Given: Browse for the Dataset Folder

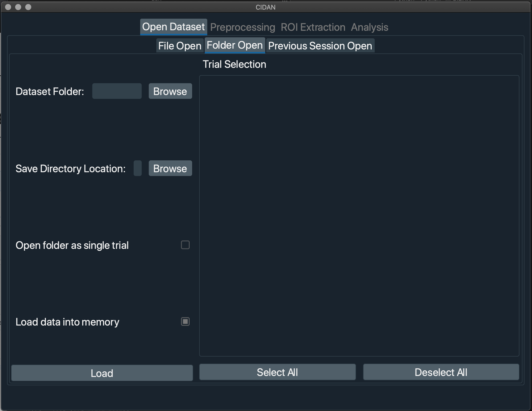Looking at the screenshot, I should [170, 91].
